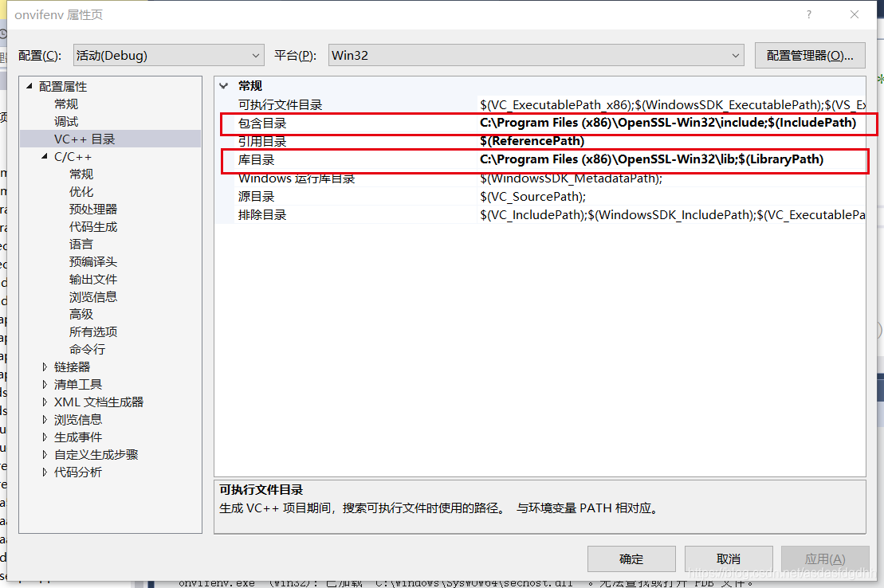
Task: Select the 预编译头 tree item
Action: [90, 261]
